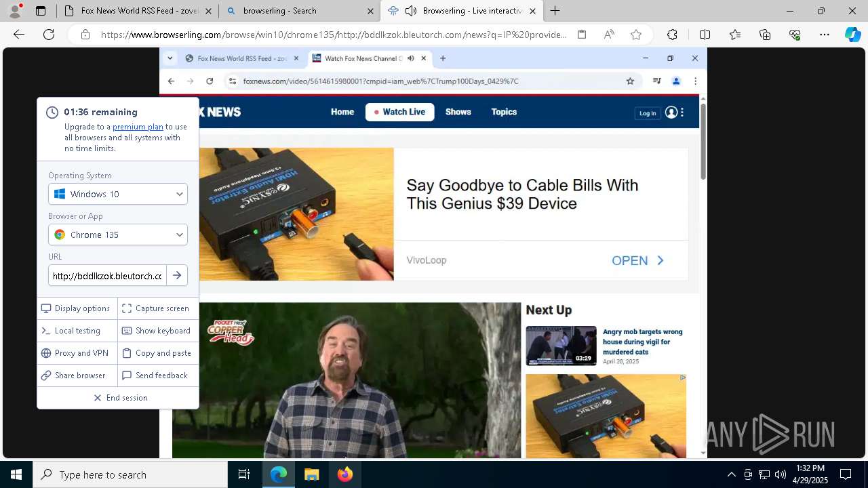This screenshot has width=868, height=488.
Task: Click Edge app available icon in address bar
Action: (582, 35)
